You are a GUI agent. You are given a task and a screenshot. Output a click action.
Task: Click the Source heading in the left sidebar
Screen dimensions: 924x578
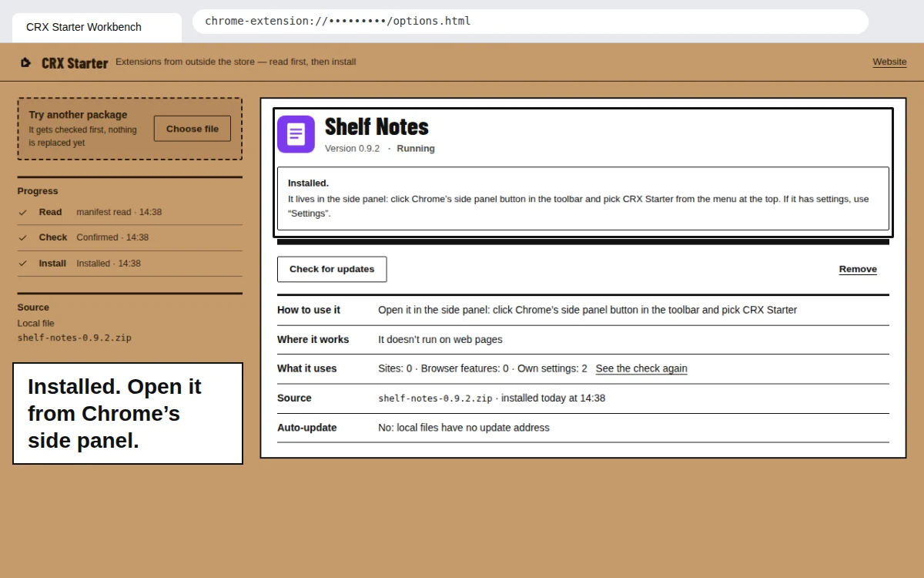(x=33, y=307)
